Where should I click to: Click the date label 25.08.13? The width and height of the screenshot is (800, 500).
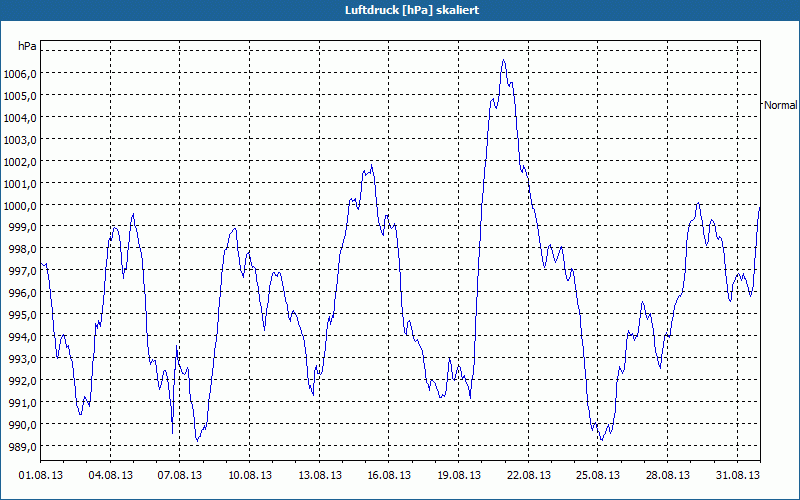(x=597, y=475)
